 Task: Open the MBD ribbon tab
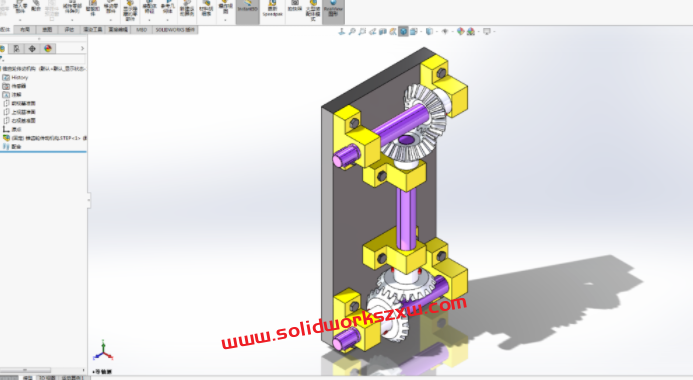[141, 30]
